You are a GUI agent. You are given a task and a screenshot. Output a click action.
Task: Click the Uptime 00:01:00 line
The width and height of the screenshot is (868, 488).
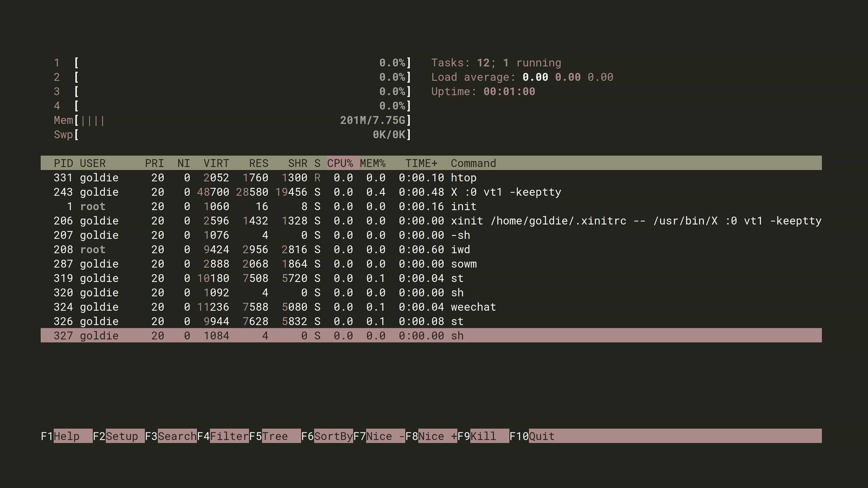coord(483,92)
